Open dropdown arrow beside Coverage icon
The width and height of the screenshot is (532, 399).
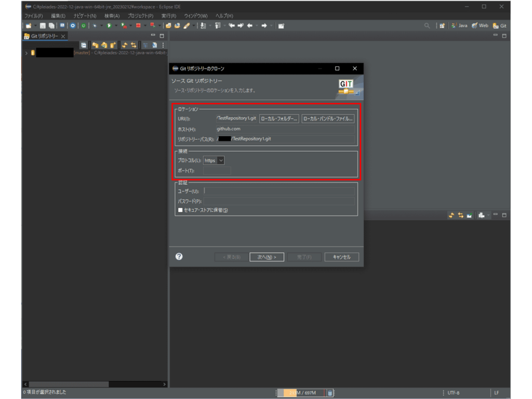point(130,26)
